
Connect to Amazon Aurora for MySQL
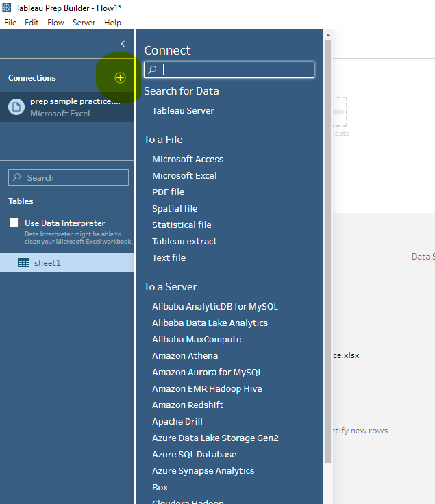(x=207, y=373)
